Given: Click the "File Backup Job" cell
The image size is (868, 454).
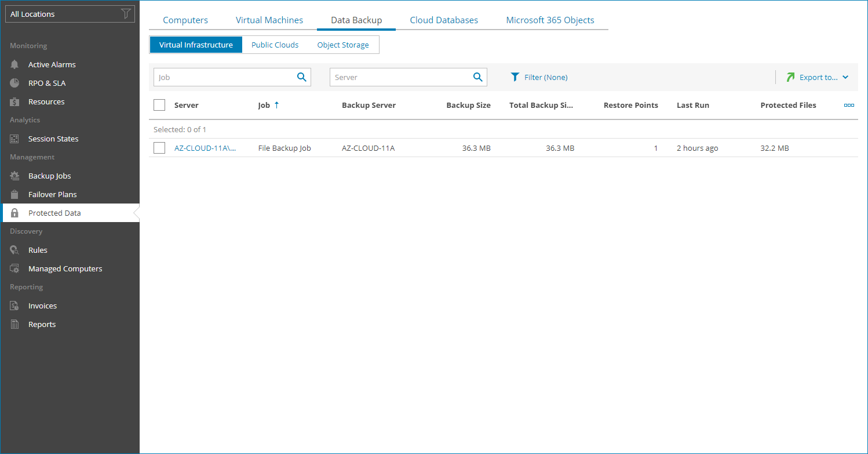Looking at the screenshot, I should (285, 148).
